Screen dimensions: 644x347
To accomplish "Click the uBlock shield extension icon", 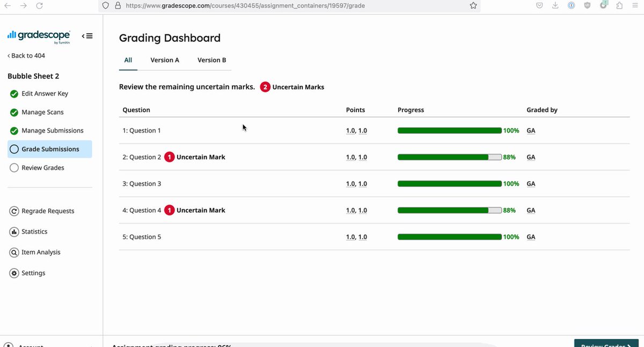I will point(588,5).
